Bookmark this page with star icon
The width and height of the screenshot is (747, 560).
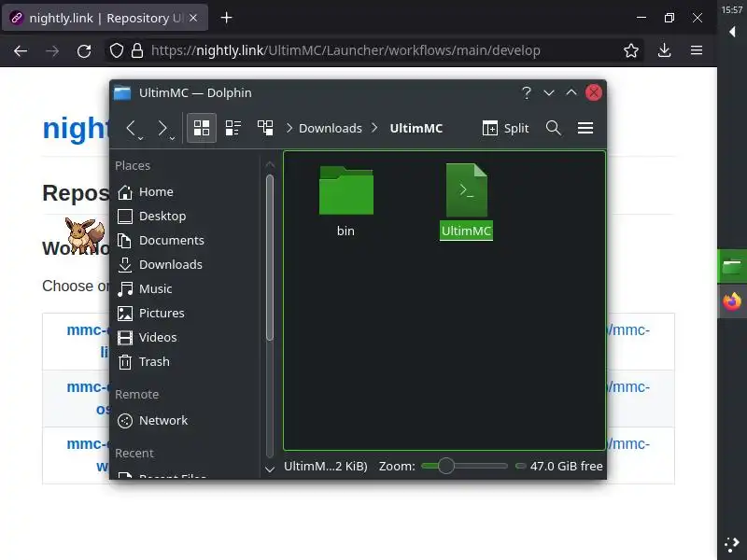click(x=631, y=50)
